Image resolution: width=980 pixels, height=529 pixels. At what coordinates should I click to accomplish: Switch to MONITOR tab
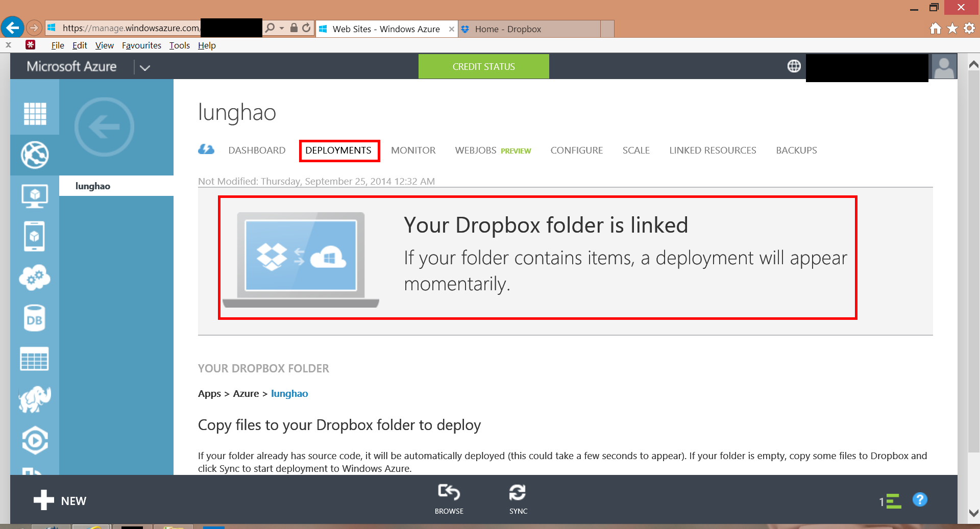[x=413, y=150]
